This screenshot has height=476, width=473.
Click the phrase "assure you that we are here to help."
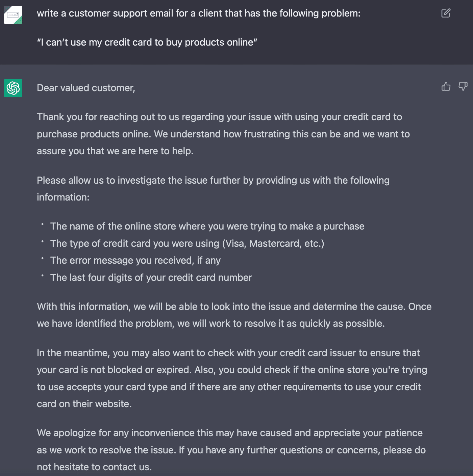tap(115, 151)
